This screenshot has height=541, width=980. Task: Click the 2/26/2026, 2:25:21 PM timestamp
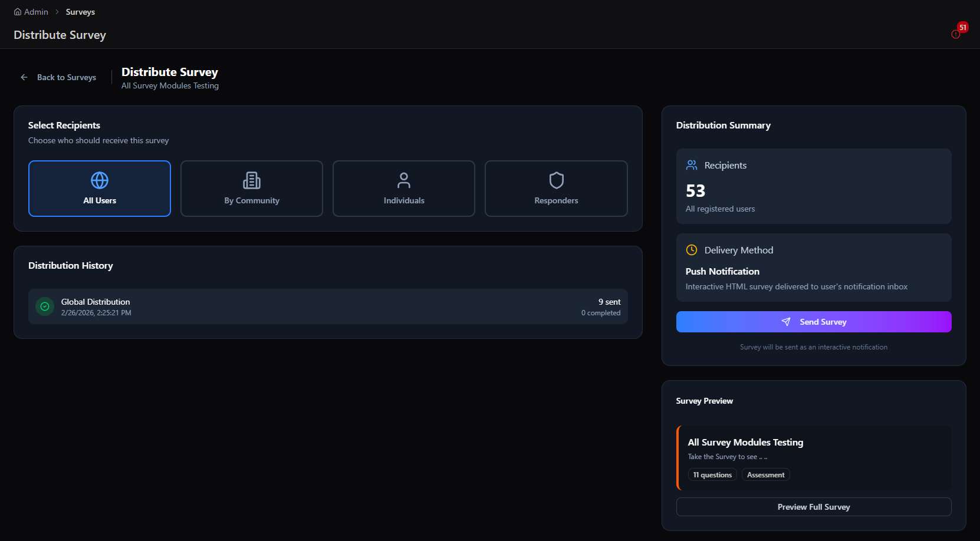[96, 313]
